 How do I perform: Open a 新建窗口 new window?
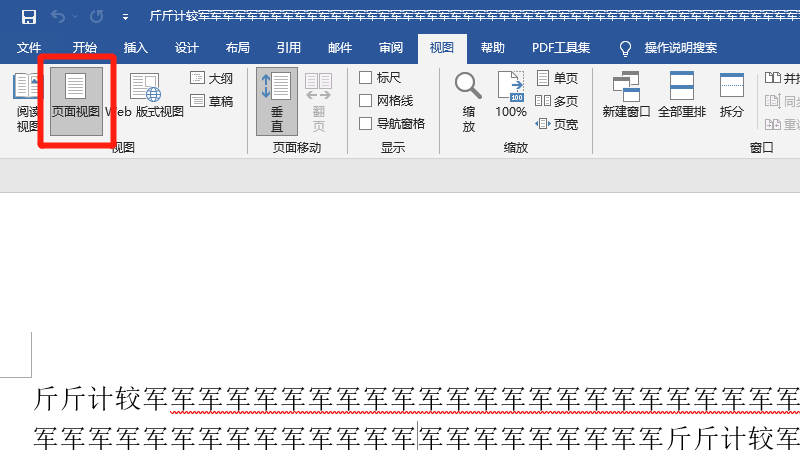click(x=627, y=101)
